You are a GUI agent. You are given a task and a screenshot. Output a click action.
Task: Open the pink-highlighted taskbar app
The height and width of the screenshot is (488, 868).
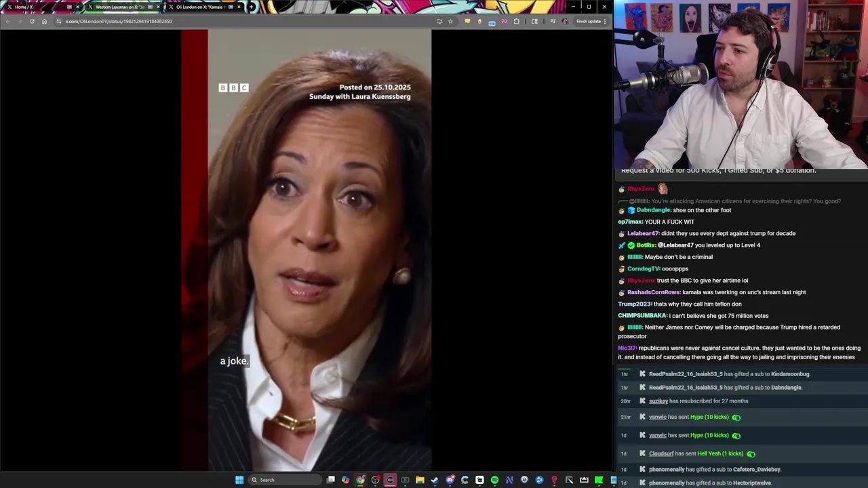390,480
